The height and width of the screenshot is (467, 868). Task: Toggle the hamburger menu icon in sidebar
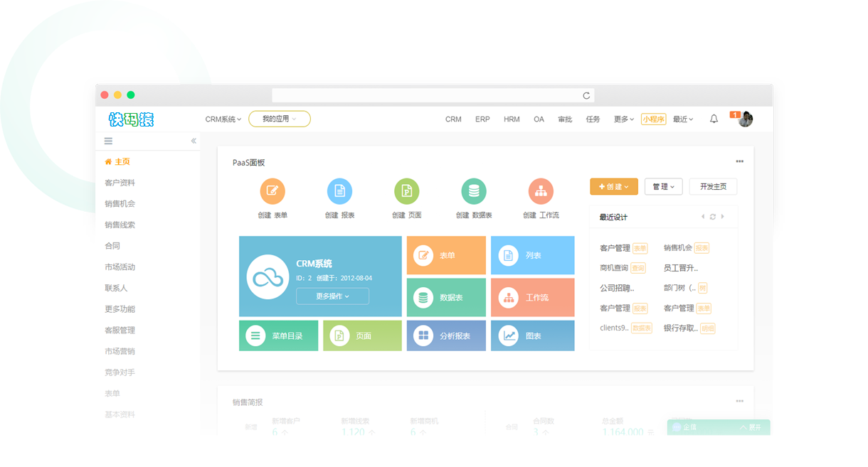pos(108,141)
